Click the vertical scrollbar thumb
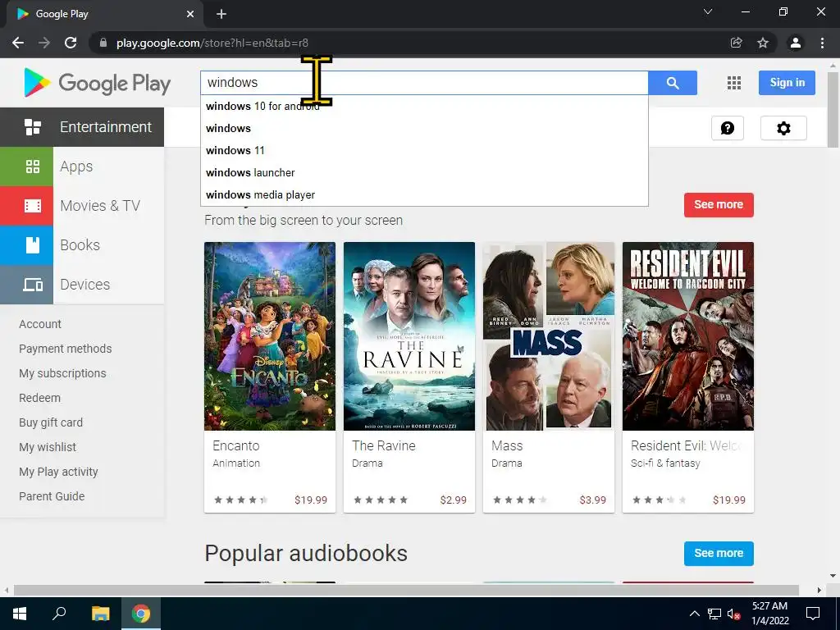This screenshot has width=840, height=630. pyautogui.click(x=833, y=109)
